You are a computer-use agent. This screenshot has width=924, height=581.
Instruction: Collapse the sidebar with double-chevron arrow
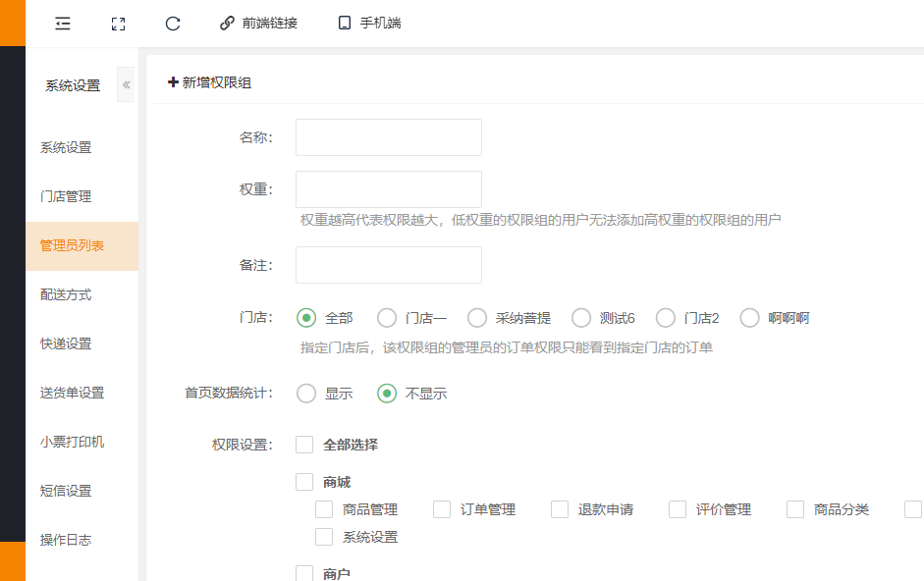point(126,85)
